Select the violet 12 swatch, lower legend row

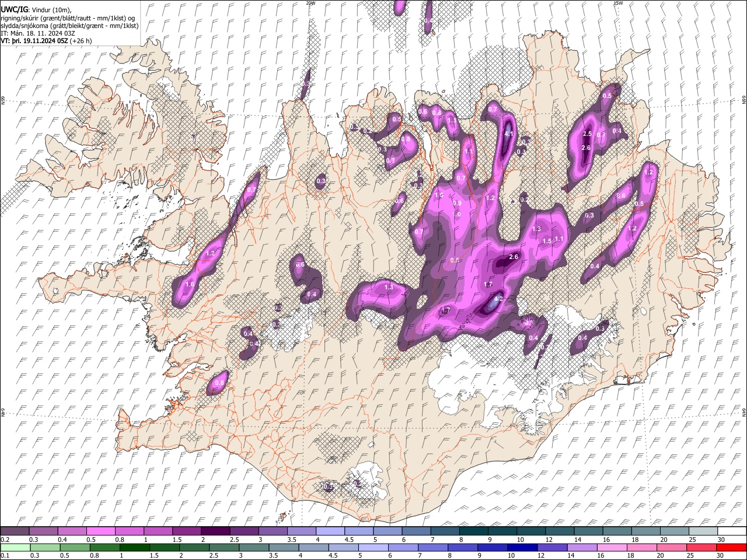click(553, 547)
